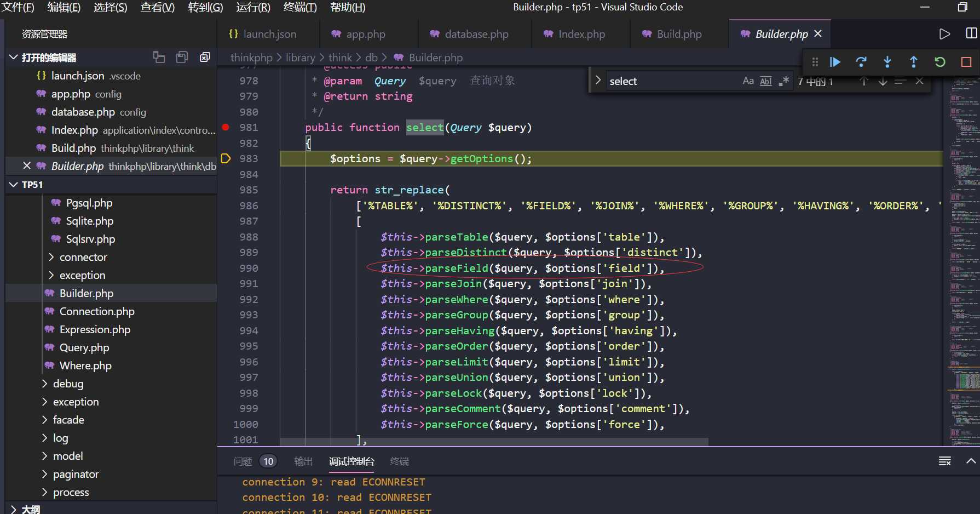Maximize the bottom panel with the chevron
This screenshot has height=514, width=980.
(971, 461)
